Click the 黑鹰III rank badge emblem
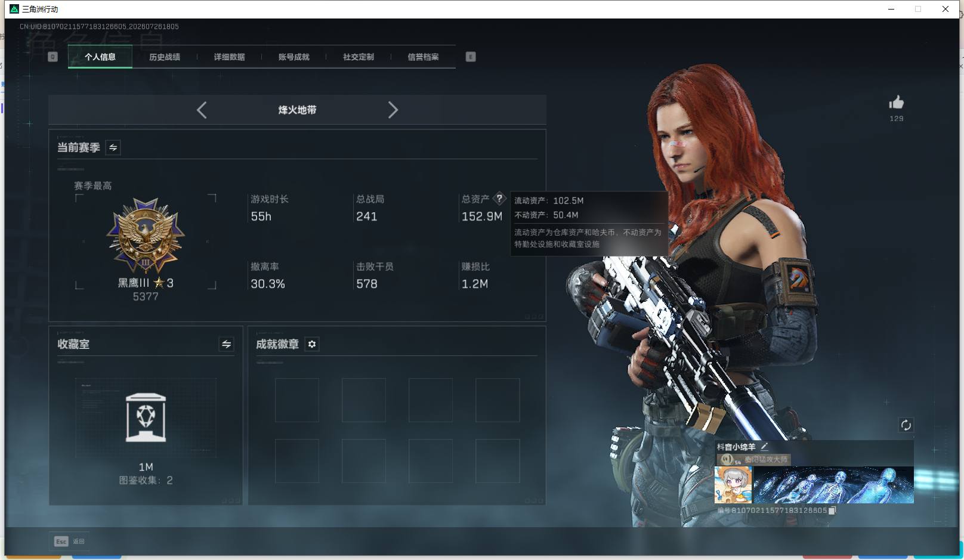 (x=146, y=236)
